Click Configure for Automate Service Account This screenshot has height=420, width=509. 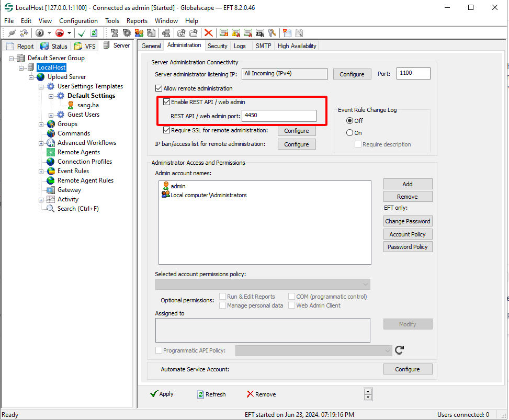408,369
